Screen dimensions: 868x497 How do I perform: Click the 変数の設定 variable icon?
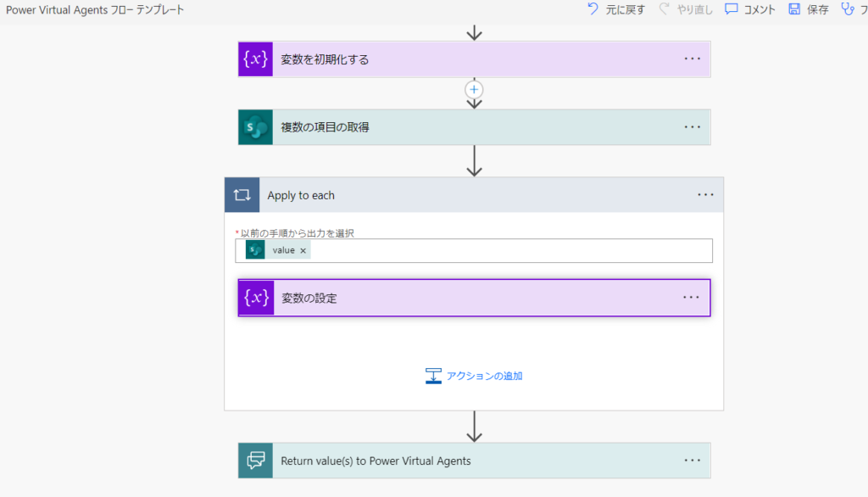[256, 298]
